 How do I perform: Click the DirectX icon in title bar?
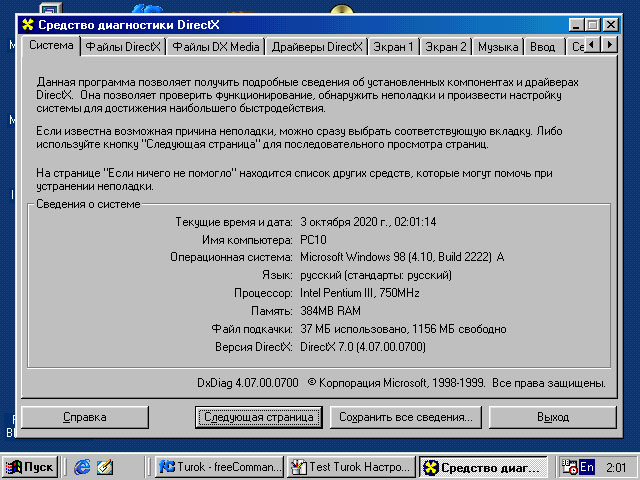tap(28, 24)
